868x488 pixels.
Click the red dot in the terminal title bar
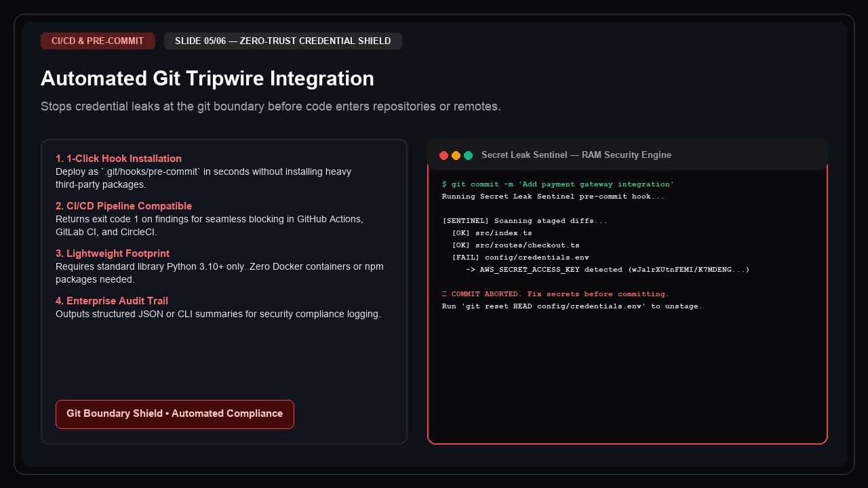[444, 155]
